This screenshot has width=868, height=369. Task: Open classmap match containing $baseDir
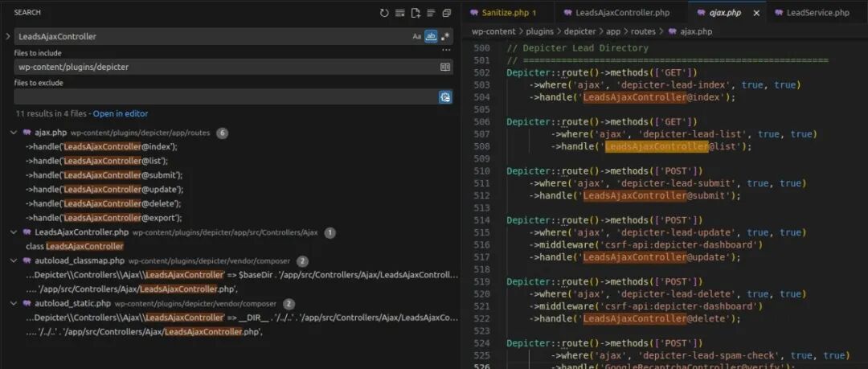coord(242,276)
